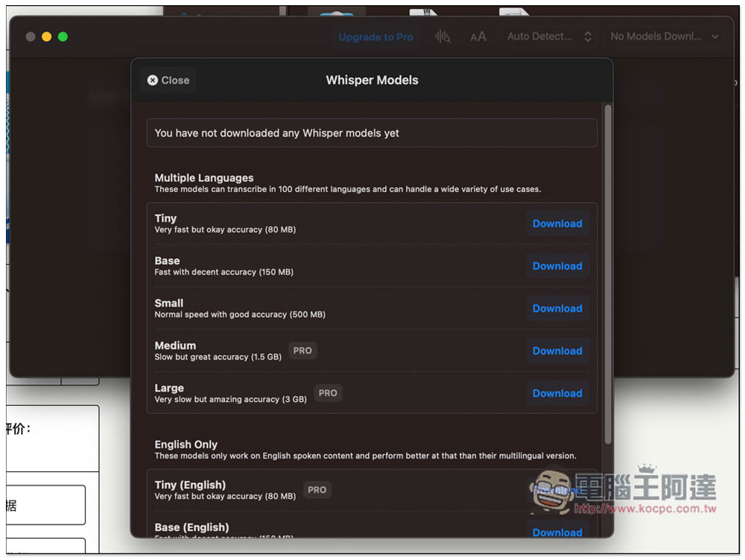Click the models list vertical scrollbar

click(607, 274)
